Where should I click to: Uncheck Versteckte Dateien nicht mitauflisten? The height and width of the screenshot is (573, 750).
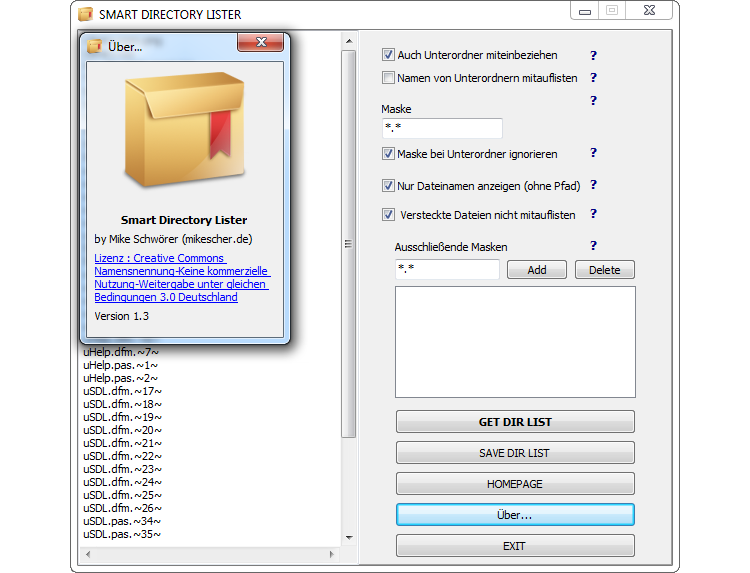(389, 214)
